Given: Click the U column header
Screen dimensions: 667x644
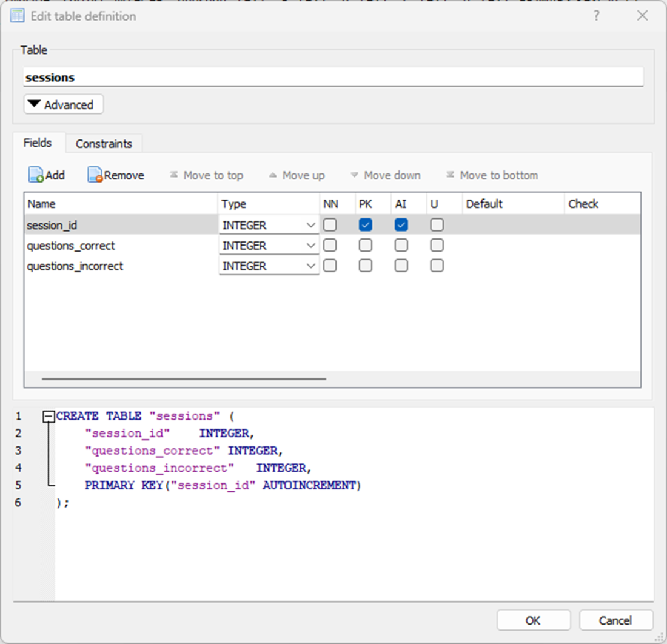Looking at the screenshot, I should (x=444, y=204).
